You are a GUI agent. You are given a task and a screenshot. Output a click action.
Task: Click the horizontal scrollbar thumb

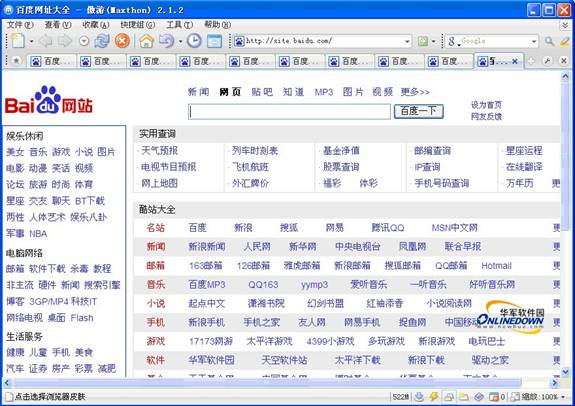267,383
